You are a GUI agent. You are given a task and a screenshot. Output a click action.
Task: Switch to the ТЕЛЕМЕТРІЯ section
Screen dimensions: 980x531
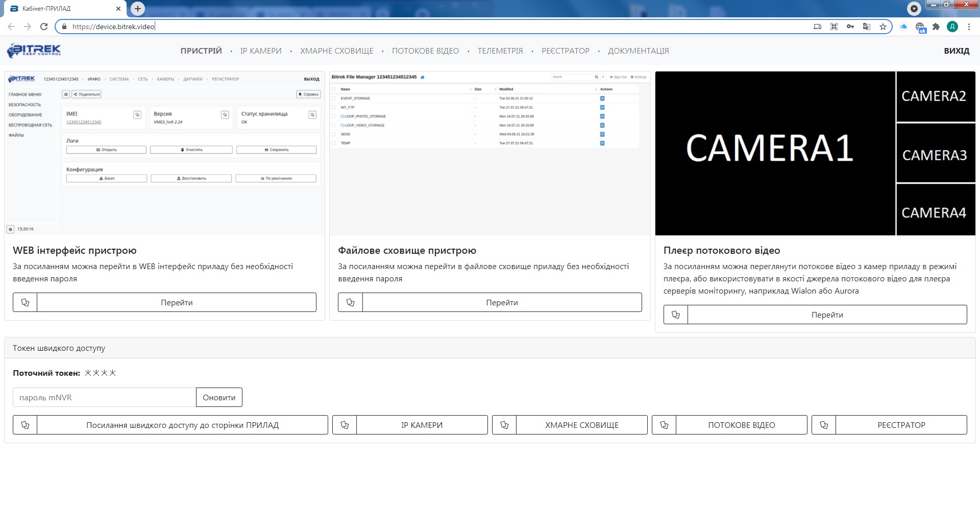coord(500,51)
